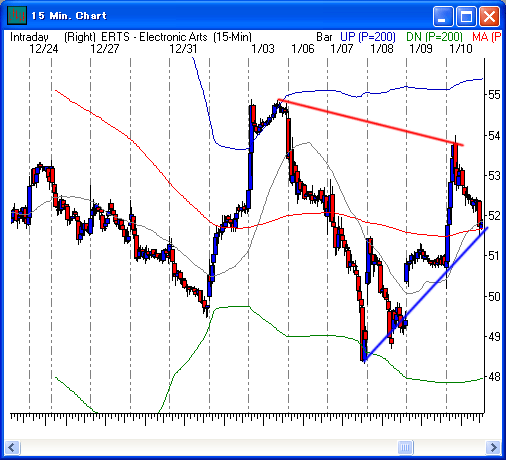506x460 pixels.
Task: Click the UP (P=200) indicator label
Action: click(x=368, y=37)
